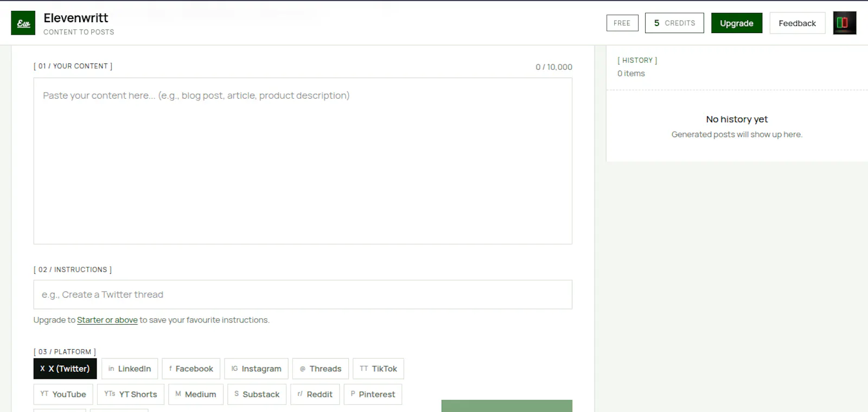Choose Pinterest as the platform
The height and width of the screenshot is (412, 868).
point(373,394)
